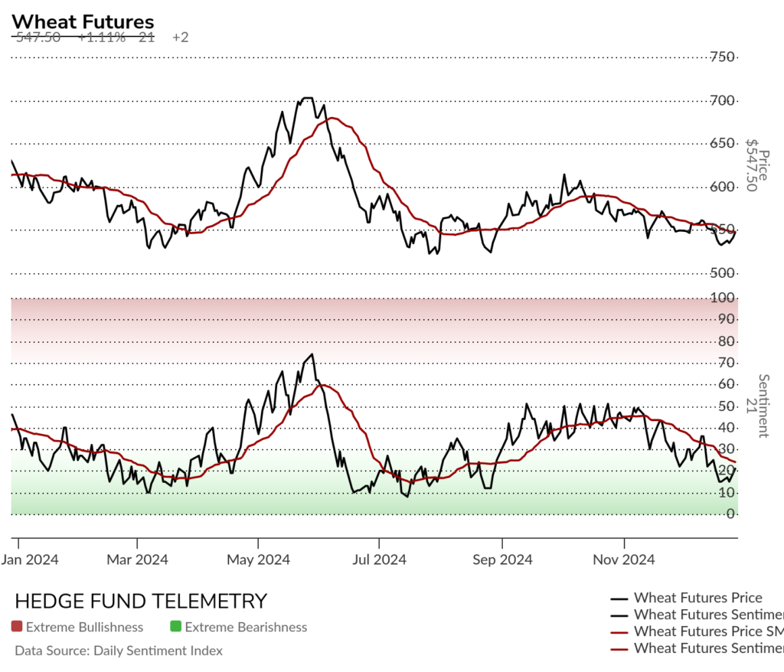Viewport: 784px width, 672px height.
Task: Click the Price $547.50 vertical axis title
Action: pyautogui.click(x=757, y=165)
